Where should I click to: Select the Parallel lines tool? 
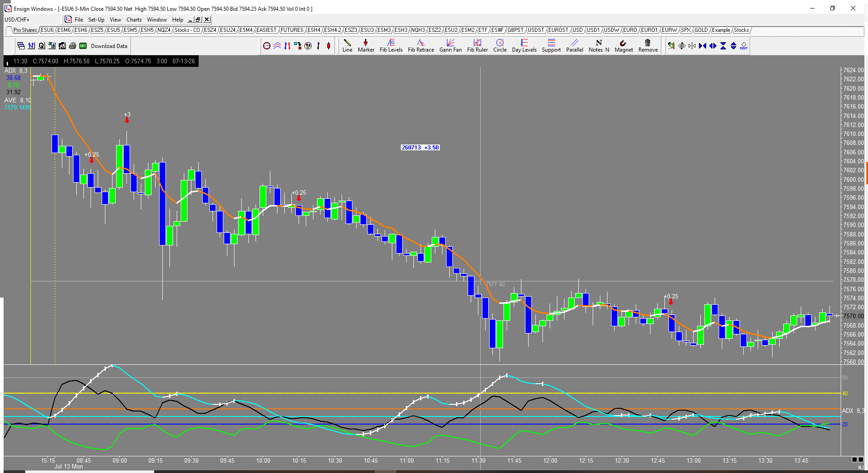point(575,46)
